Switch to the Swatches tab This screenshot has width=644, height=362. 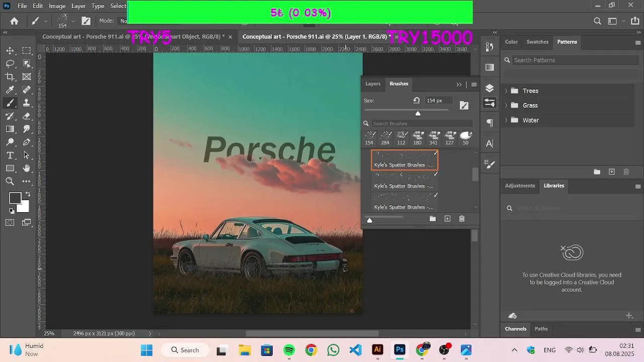pos(537,42)
